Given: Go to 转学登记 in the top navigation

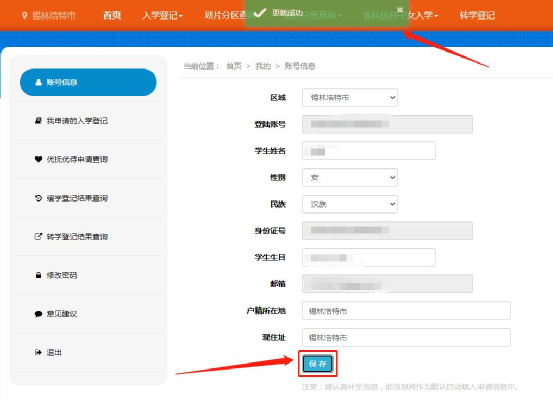Looking at the screenshot, I should (x=477, y=16).
